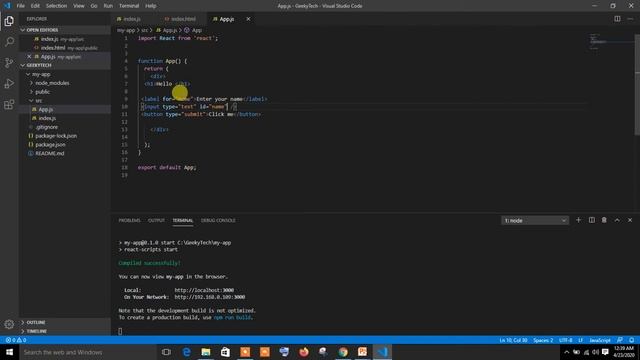The height and width of the screenshot is (360, 640).
Task: Open the Edit menu
Action: coord(35,6)
